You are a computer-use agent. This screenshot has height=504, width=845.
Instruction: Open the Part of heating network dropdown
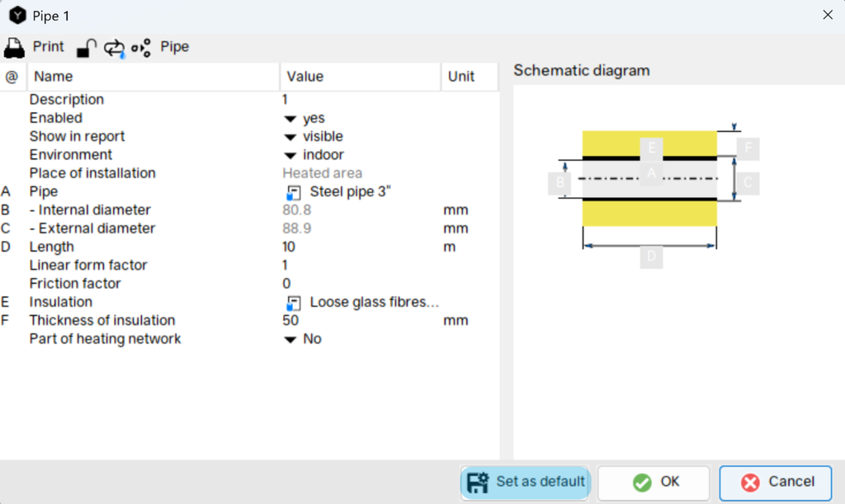click(290, 340)
